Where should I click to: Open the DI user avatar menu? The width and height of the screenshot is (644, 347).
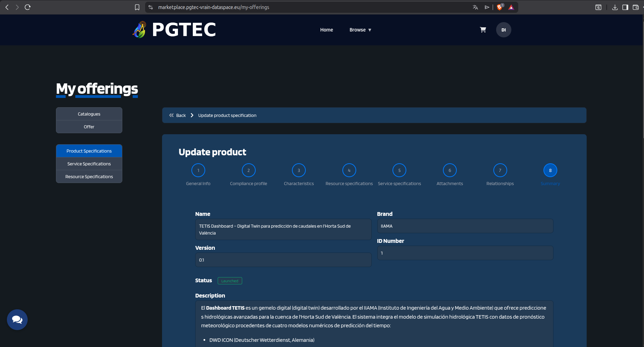point(504,30)
